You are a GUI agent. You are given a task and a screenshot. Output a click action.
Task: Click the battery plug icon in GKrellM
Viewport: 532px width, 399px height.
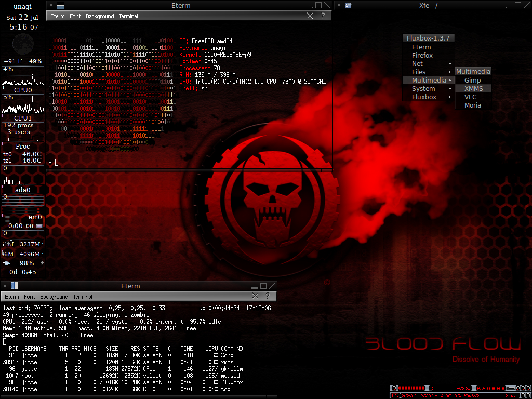6,263
